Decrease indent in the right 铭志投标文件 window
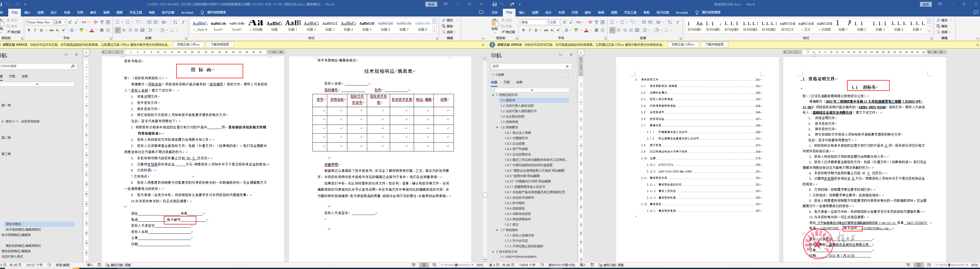980x269 pixels. [x=644, y=22]
